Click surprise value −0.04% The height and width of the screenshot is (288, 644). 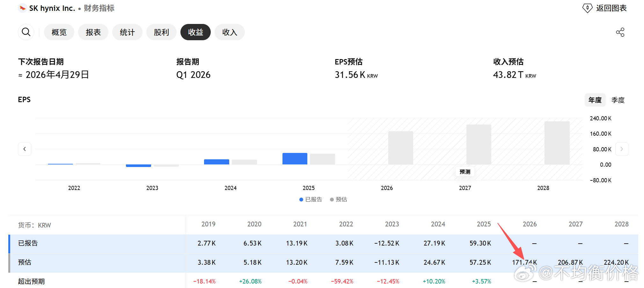pos(298,281)
